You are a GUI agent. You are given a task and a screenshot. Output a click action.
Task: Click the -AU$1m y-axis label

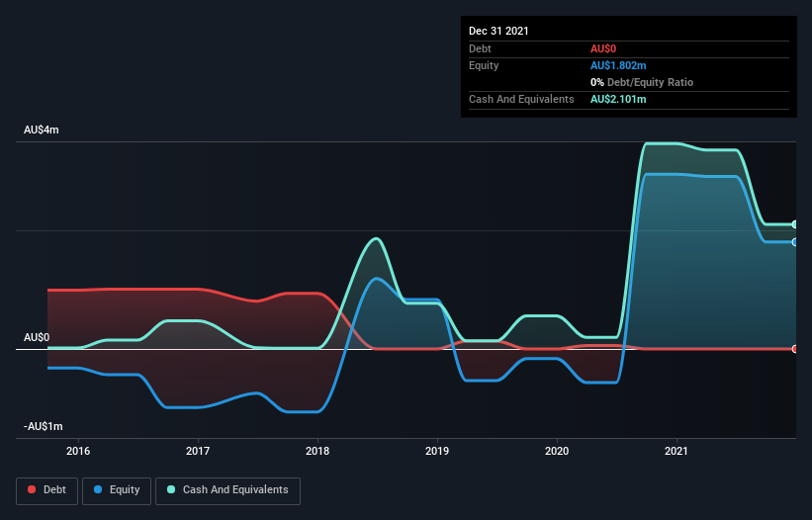(44, 426)
